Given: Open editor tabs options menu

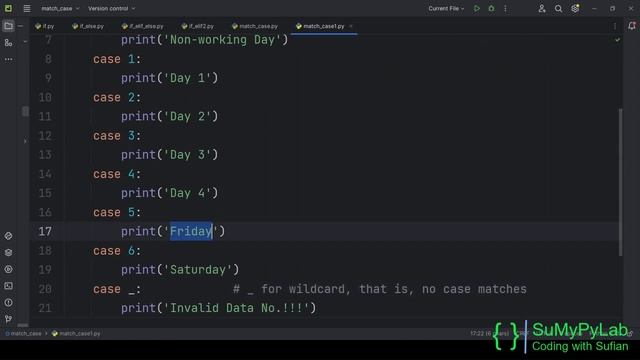Looking at the screenshot, I should point(615,26).
